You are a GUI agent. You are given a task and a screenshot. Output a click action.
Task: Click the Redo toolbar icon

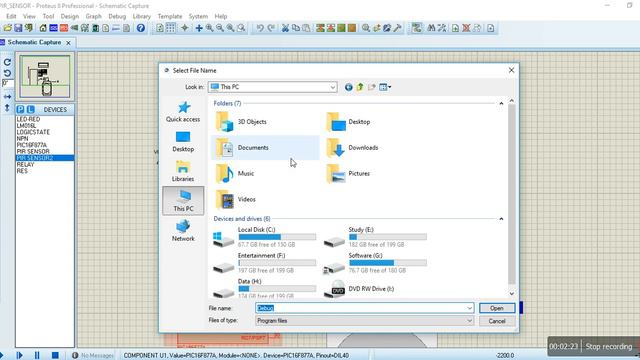click(271, 28)
